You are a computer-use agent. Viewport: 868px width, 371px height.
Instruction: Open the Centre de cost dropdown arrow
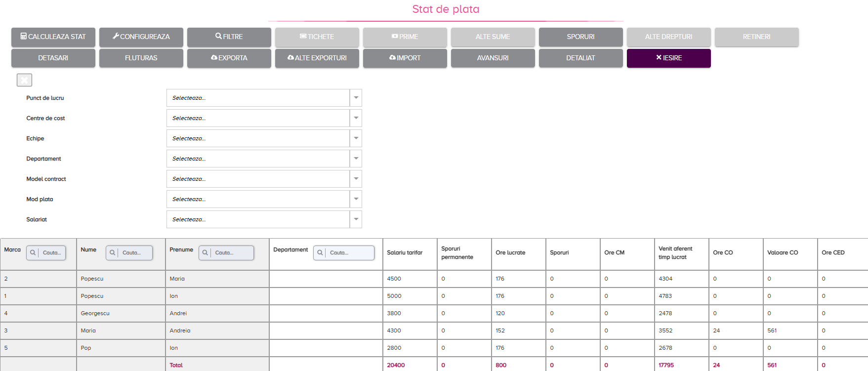[x=356, y=118]
